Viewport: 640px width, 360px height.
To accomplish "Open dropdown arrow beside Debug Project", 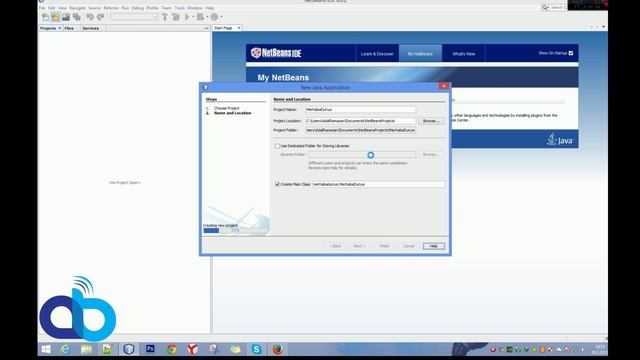I will coord(207,17).
